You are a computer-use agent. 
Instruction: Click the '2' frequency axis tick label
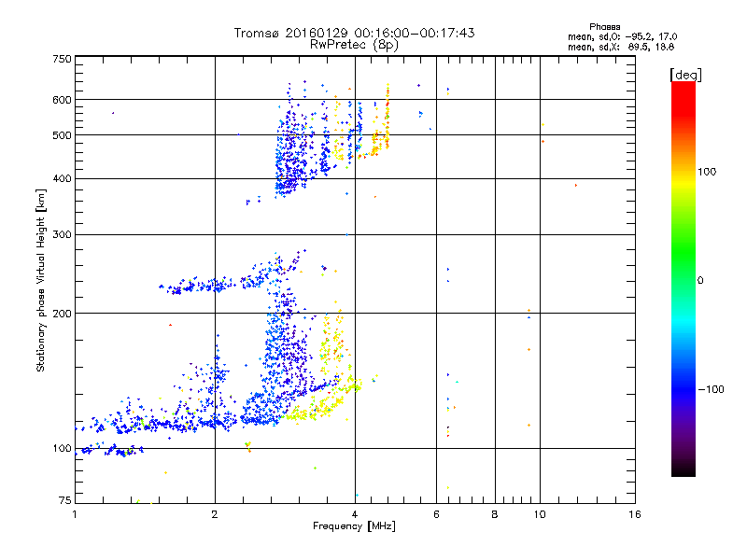point(215,514)
